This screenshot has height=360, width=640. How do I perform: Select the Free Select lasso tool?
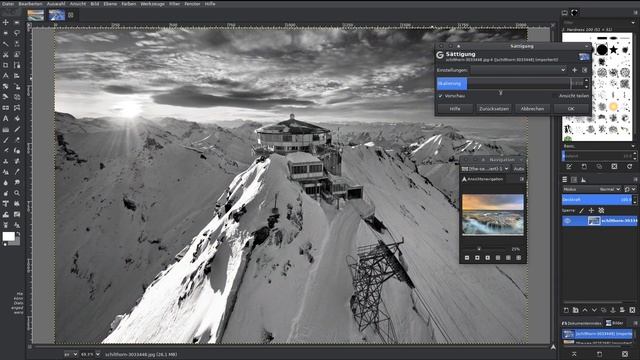point(17,33)
